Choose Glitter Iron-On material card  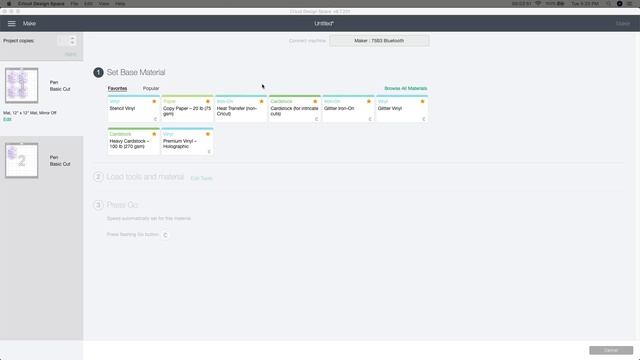pos(348,109)
